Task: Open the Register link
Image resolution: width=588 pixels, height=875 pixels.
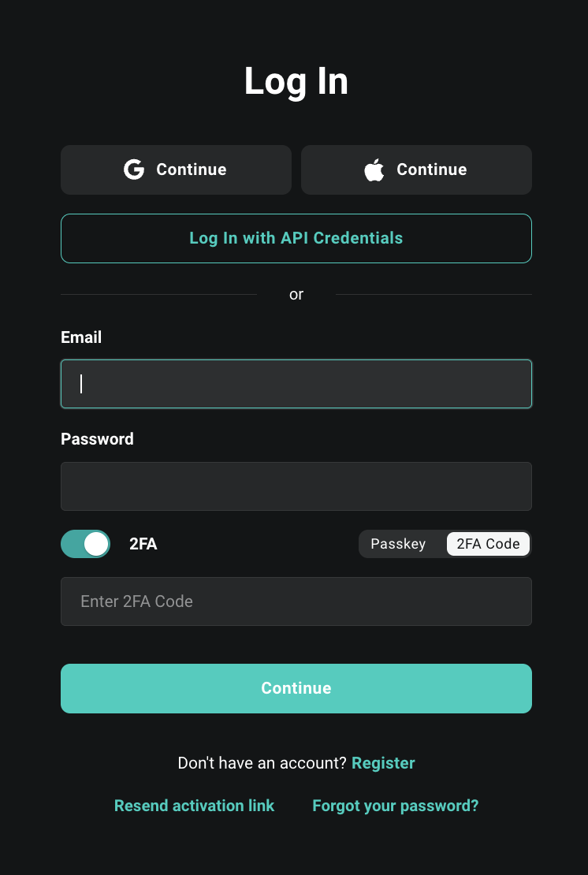Action: point(383,763)
